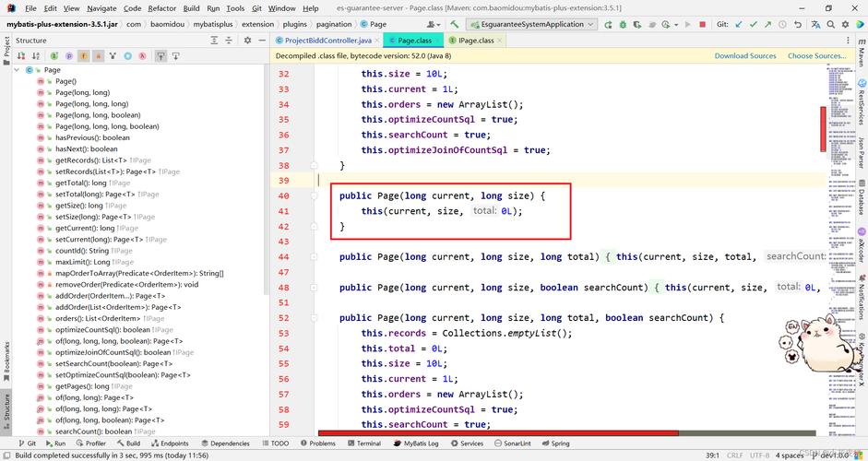Click the Build project hammer icon
Image resolution: width=868 pixels, height=461 pixels.
tap(455, 24)
